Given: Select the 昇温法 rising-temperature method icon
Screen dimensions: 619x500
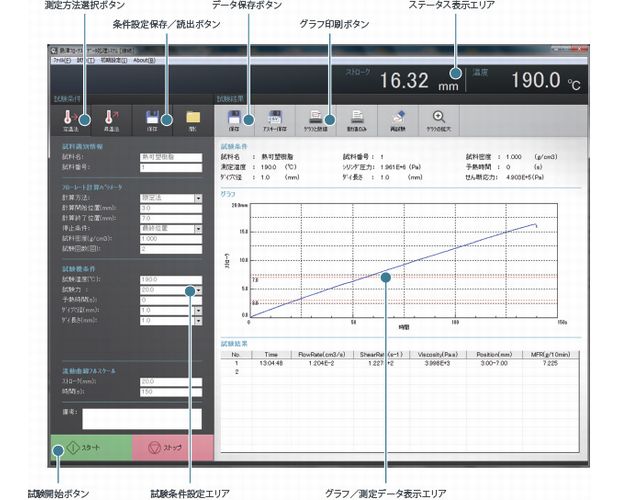Looking at the screenshot, I should coord(112,120).
